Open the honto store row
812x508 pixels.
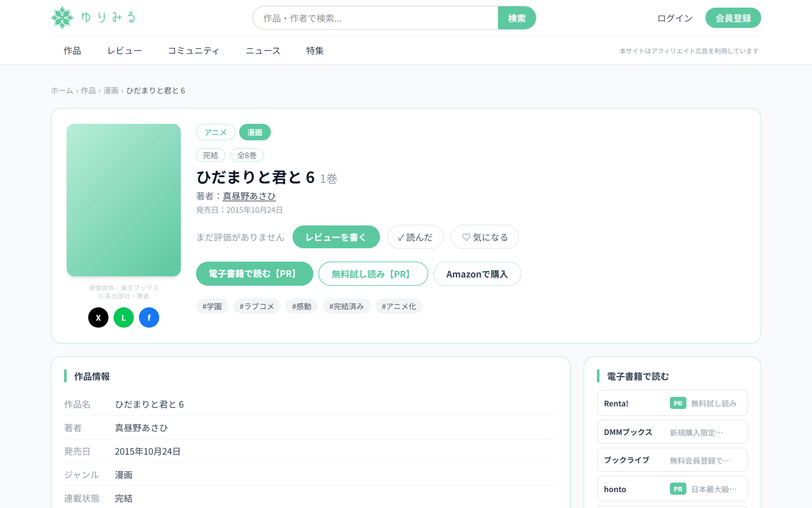point(672,489)
